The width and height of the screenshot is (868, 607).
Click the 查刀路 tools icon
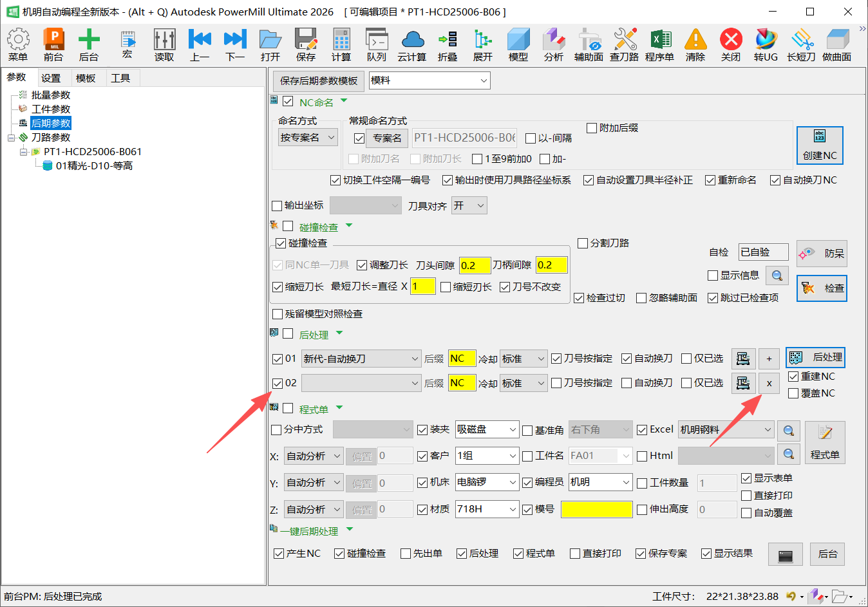click(x=625, y=44)
